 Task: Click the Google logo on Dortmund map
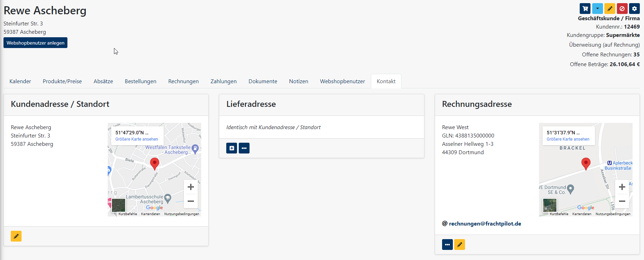[x=586, y=207]
